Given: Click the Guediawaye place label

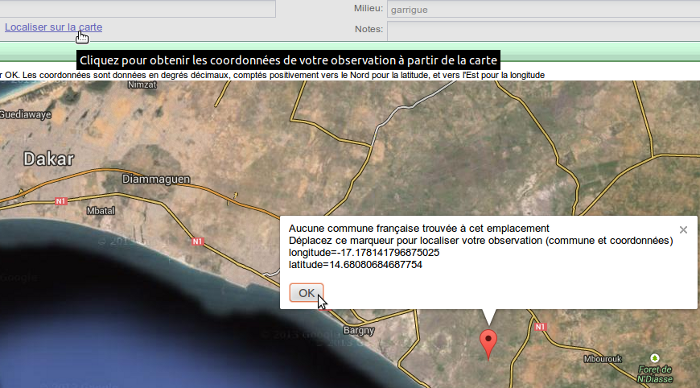Looking at the screenshot, I should [x=25, y=115].
